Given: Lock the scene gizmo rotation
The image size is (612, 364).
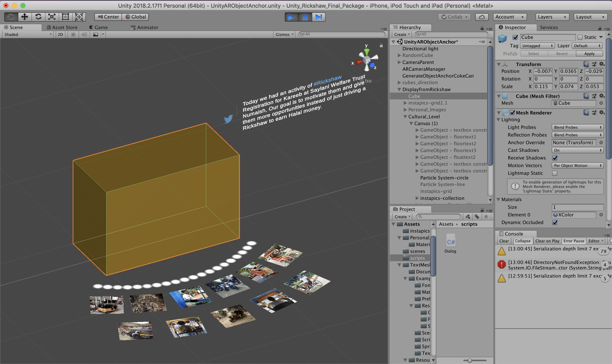Looking at the screenshot, I should (x=381, y=45).
